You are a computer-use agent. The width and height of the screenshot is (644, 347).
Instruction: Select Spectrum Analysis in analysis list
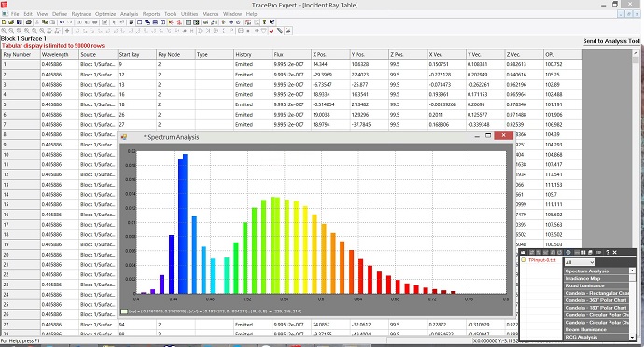596,271
